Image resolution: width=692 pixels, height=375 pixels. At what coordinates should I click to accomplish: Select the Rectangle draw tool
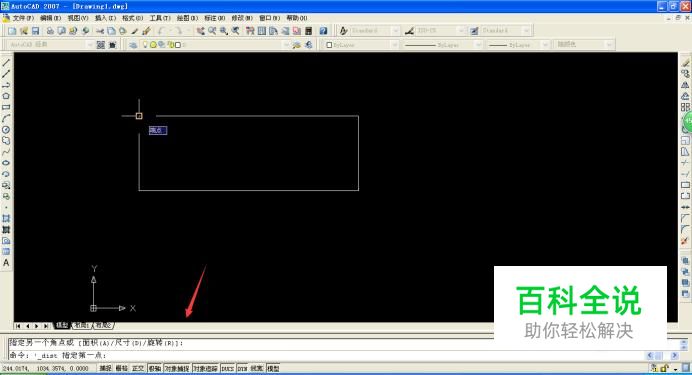(6, 107)
